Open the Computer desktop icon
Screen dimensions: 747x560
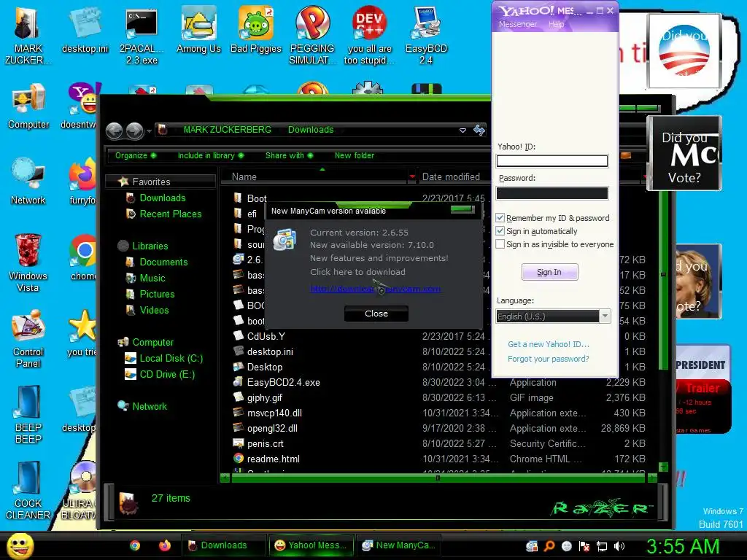28,106
